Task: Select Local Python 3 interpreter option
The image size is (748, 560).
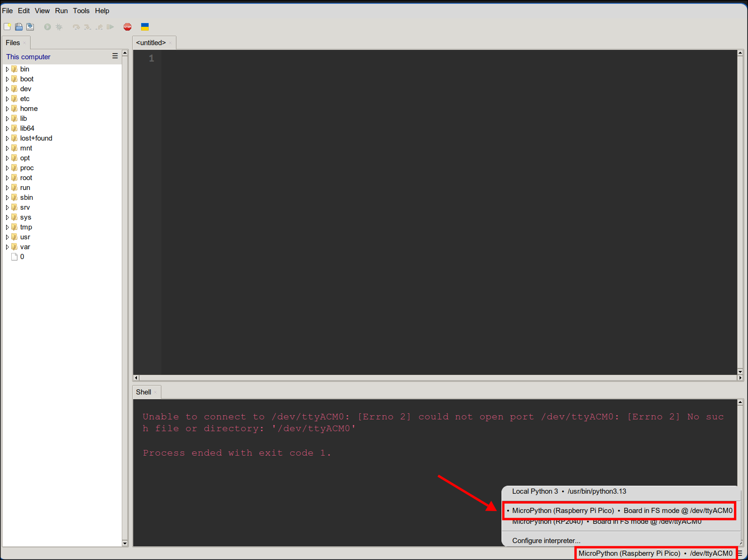Action: coord(569,491)
